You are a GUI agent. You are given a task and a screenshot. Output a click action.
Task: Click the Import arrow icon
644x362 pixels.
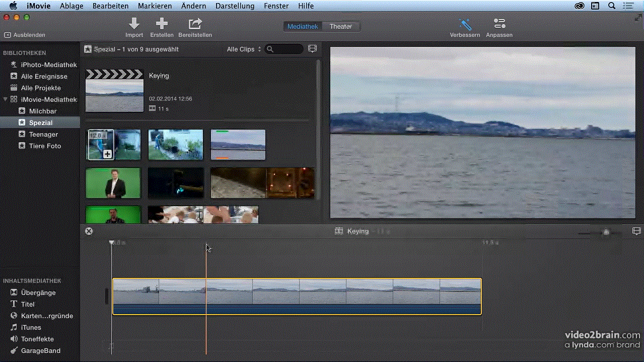pyautogui.click(x=134, y=24)
